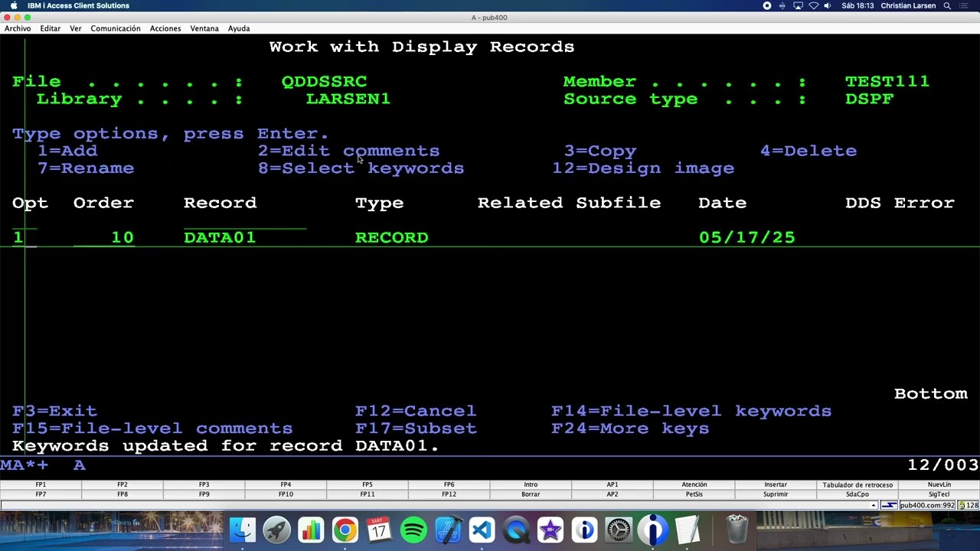The height and width of the screenshot is (551, 980).
Task: Open the Christian Larsen user menu
Action: click(x=908, y=5)
